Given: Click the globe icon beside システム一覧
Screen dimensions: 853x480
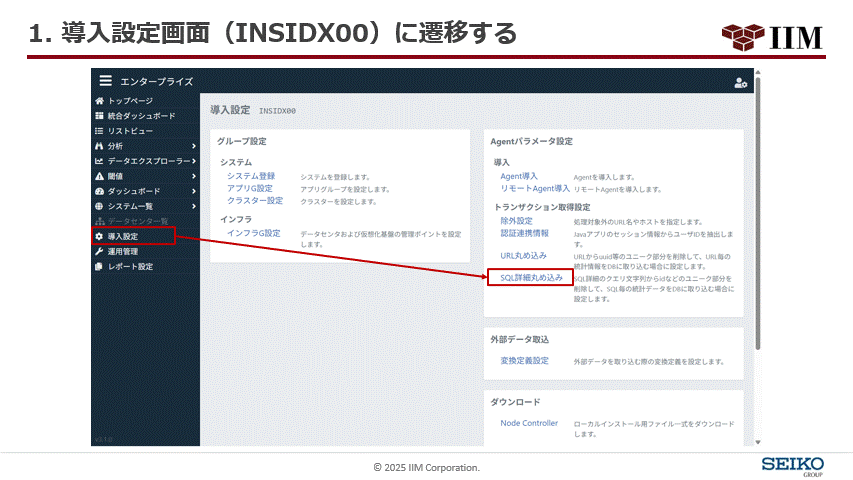Looking at the screenshot, I should (99, 206).
